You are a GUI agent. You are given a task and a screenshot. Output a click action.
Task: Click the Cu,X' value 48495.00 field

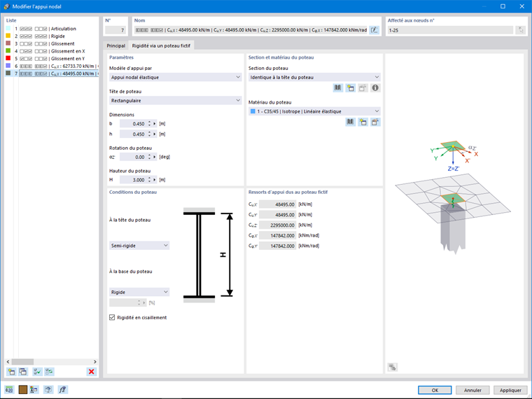277,204
